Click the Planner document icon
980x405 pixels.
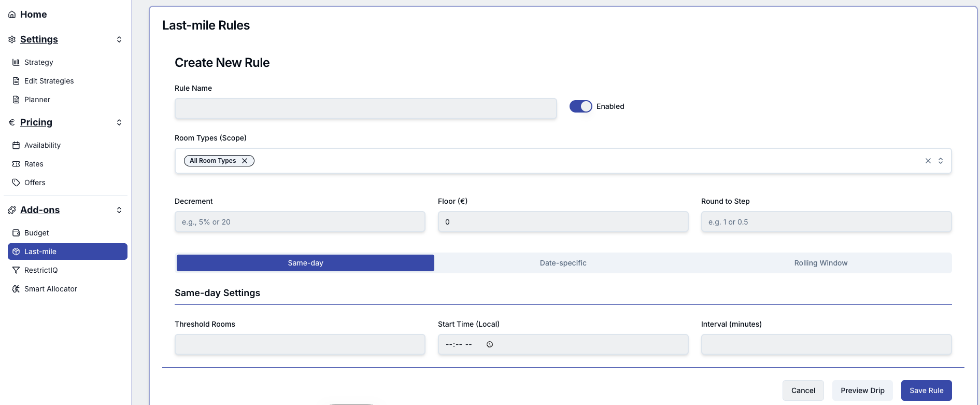[x=16, y=100]
